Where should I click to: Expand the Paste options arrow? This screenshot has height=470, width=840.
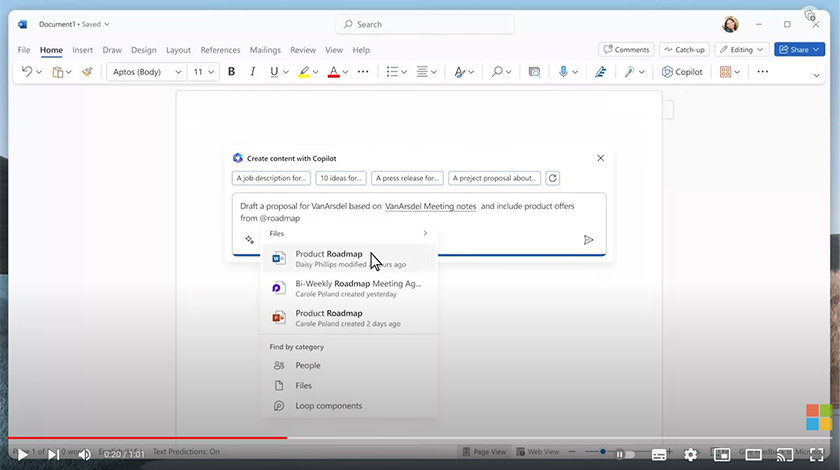69,72
